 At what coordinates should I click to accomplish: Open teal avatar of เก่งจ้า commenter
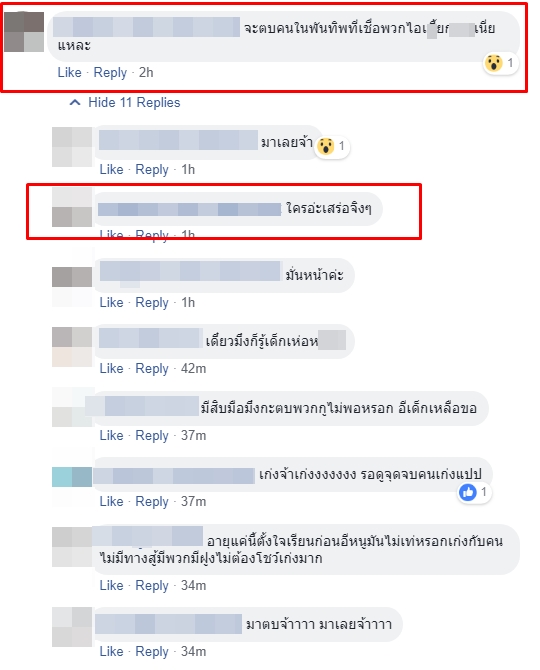(72, 477)
